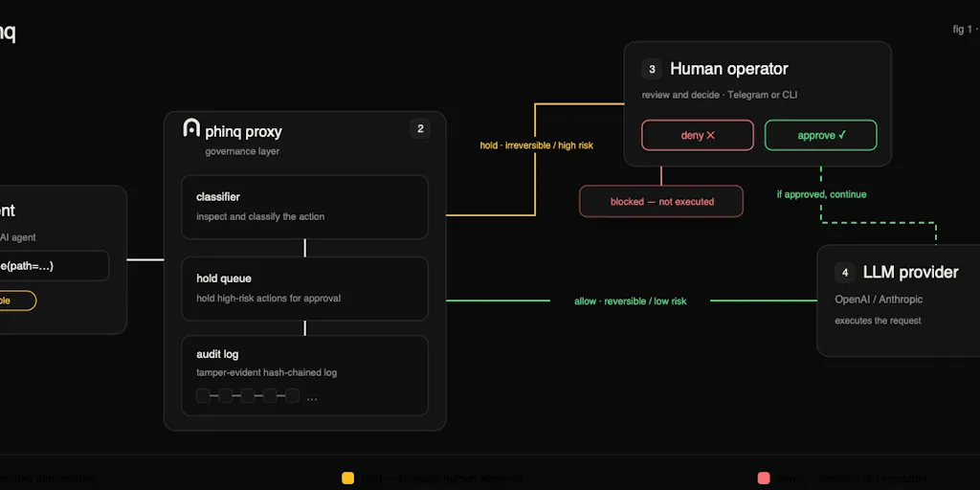Click 'if approved, continue' label
980x490 pixels.
821,194
